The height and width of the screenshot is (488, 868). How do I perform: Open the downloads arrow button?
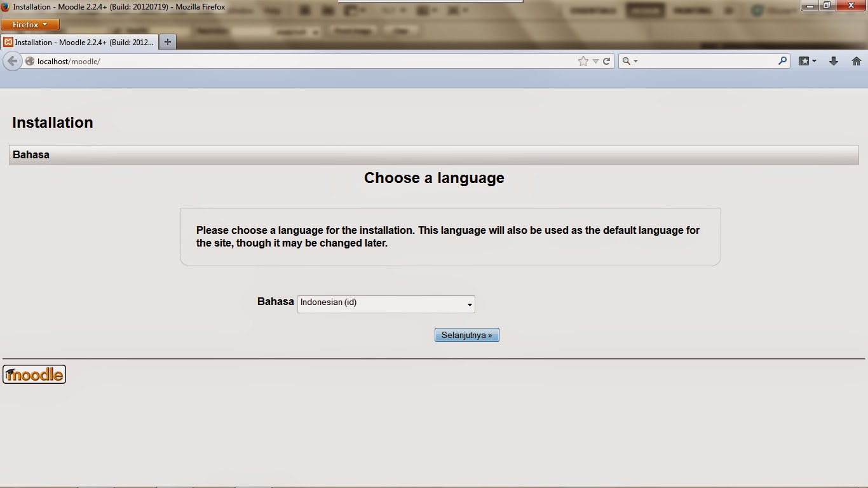pos(833,61)
